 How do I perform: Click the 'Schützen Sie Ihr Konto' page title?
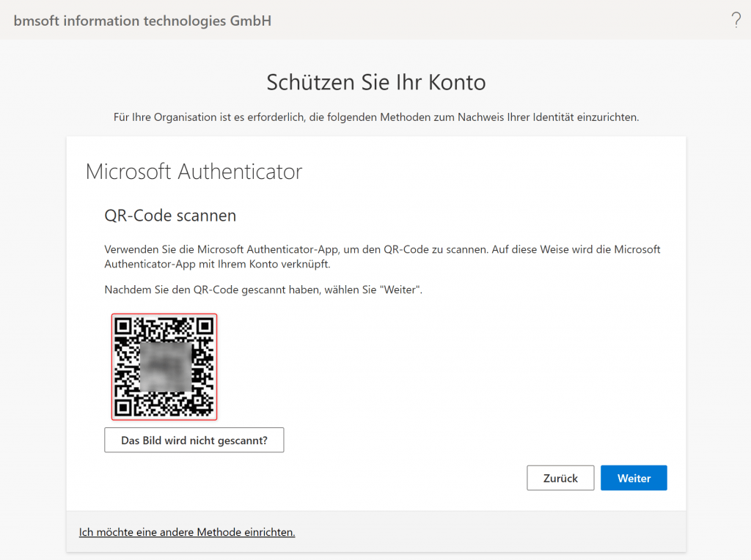coord(375,82)
